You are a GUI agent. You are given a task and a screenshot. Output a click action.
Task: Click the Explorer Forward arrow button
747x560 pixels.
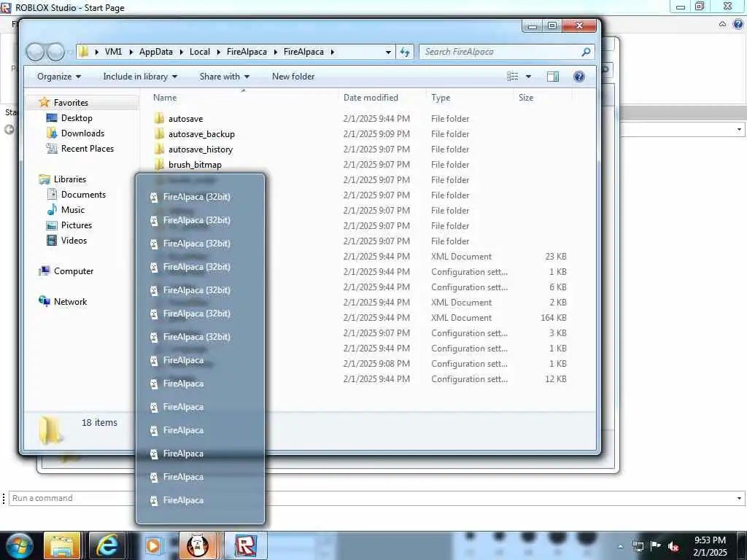pyautogui.click(x=55, y=52)
